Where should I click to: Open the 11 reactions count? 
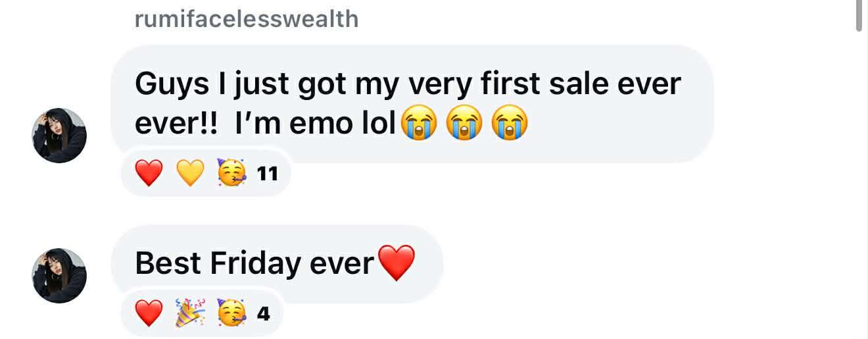point(268,174)
